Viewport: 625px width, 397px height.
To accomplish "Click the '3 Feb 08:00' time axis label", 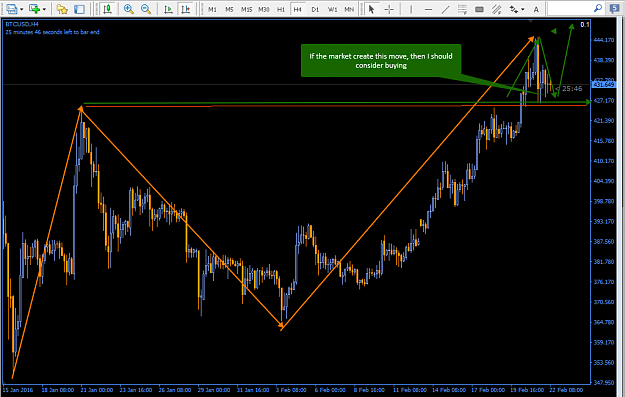I will click(291, 390).
